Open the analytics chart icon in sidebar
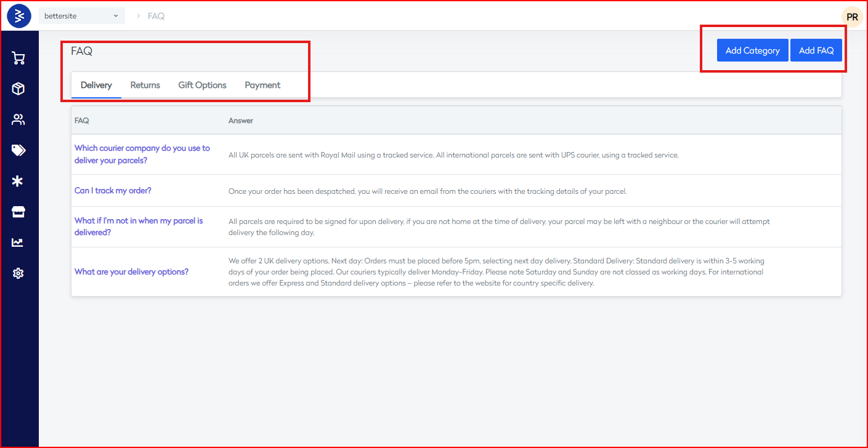Viewport: 868px width, 448px height. pos(18,242)
